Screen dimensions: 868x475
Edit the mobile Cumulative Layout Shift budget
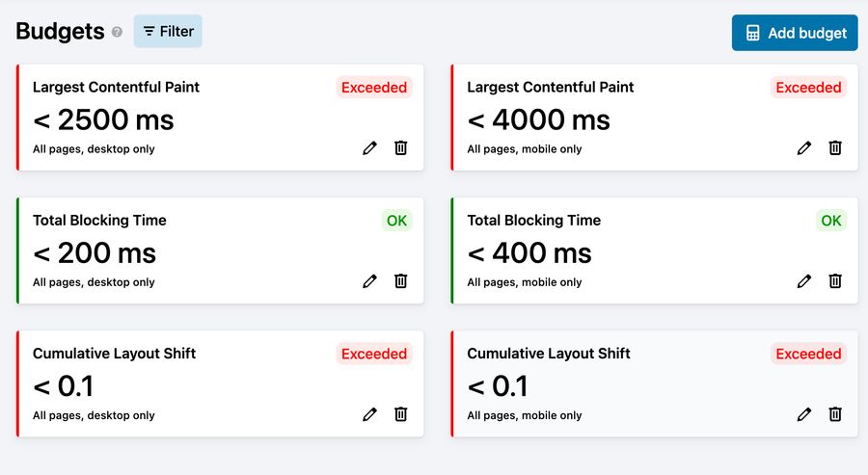pos(804,414)
